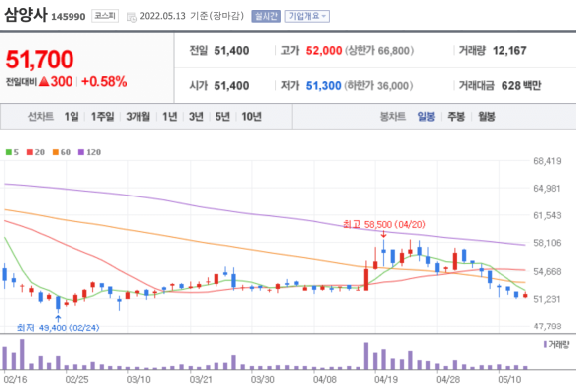Click the 저가 51,300 value
576x392 pixels.
click(x=324, y=86)
